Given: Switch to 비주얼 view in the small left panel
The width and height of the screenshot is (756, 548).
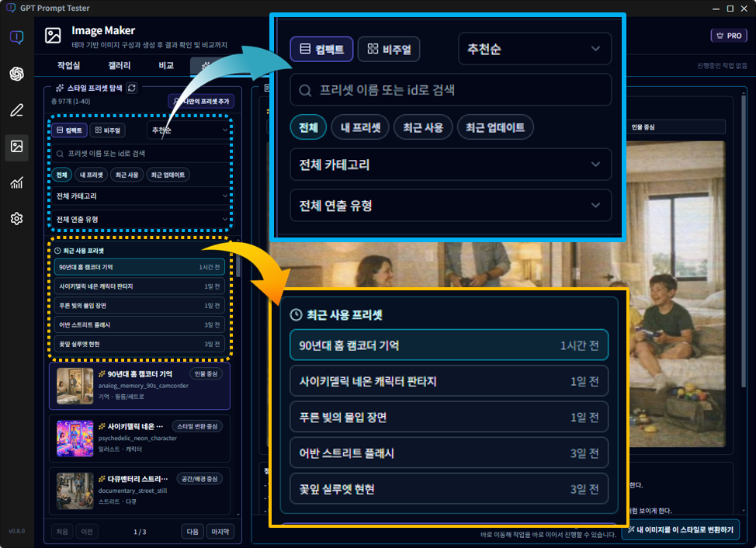Looking at the screenshot, I should pyautogui.click(x=108, y=130).
